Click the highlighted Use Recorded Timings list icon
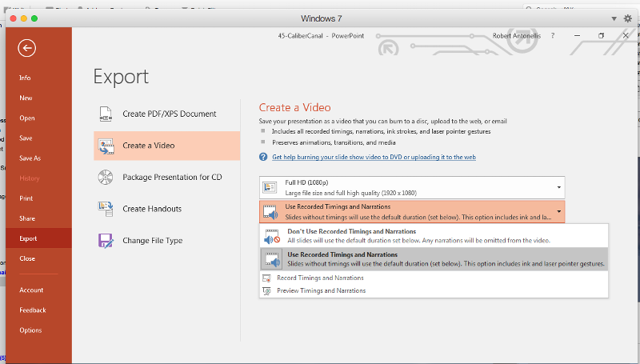 pyautogui.click(x=272, y=259)
